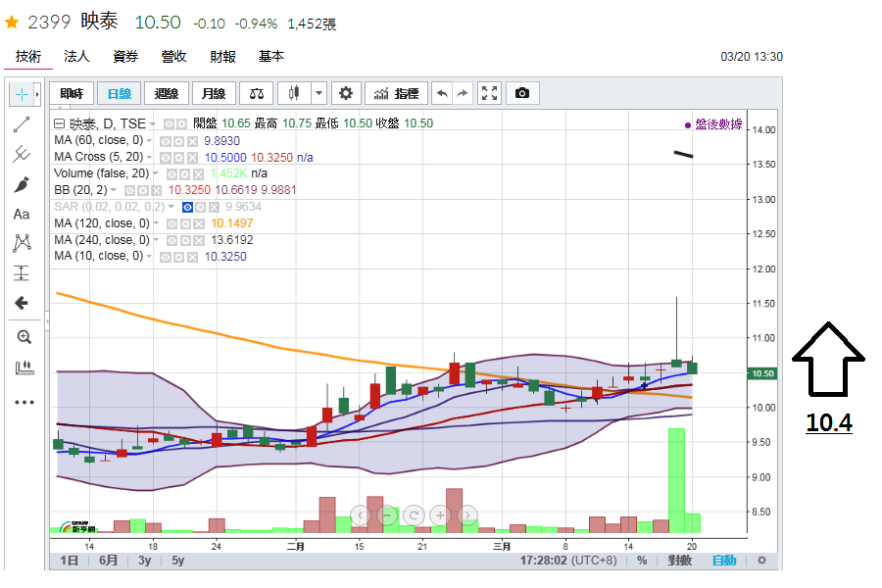Expand the Volume (false, 20) dropdown arrow
882x588 pixels.
click(x=156, y=173)
